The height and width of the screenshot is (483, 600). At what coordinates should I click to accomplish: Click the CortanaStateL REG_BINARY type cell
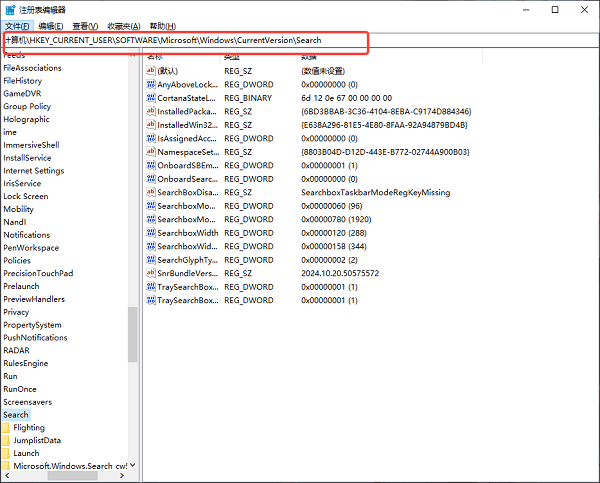(x=248, y=98)
